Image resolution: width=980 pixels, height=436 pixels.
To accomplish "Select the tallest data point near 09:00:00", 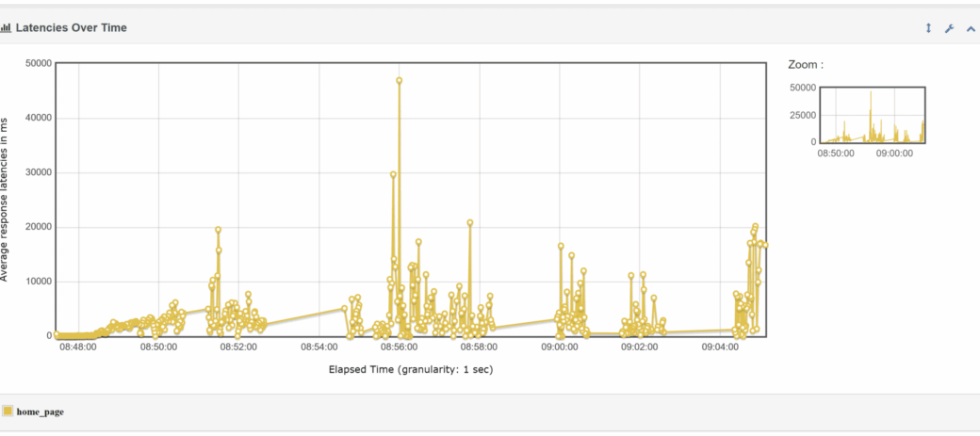I will 561,246.
